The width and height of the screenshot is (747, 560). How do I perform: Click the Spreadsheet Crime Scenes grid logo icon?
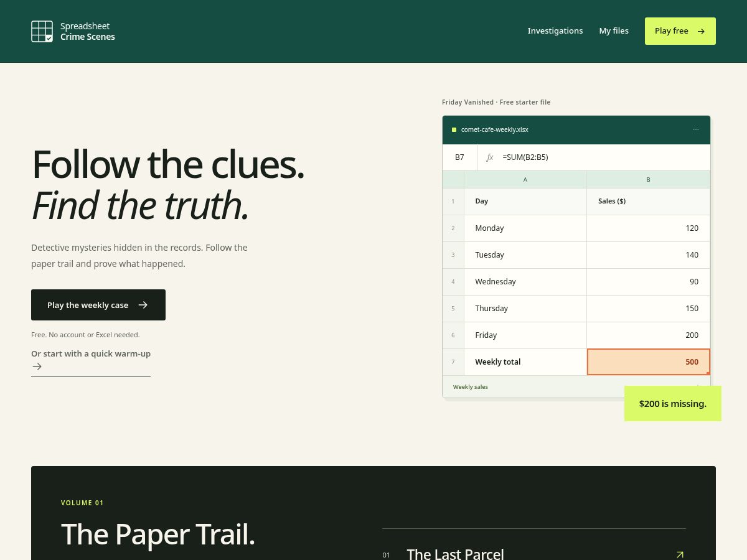tap(42, 31)
